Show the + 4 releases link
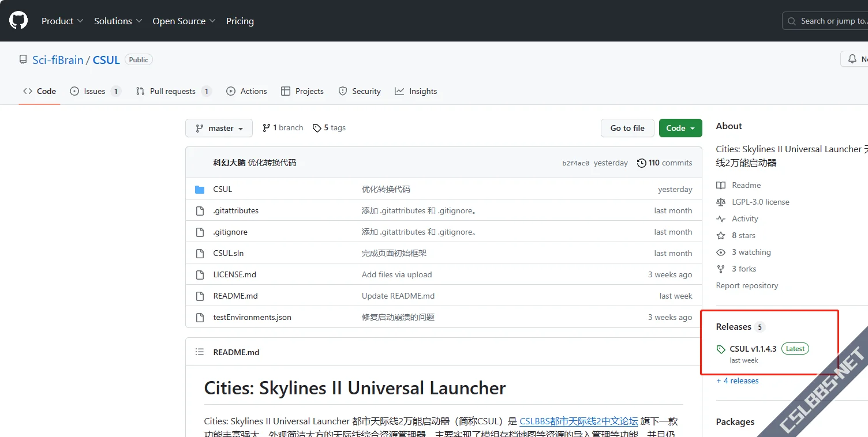The height and width of the screenshot is (437, 868). pos(738,381)
